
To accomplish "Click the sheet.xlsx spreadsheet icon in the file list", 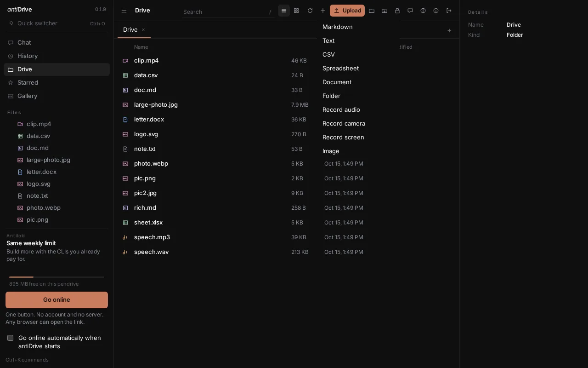I will tap(125, 223).
